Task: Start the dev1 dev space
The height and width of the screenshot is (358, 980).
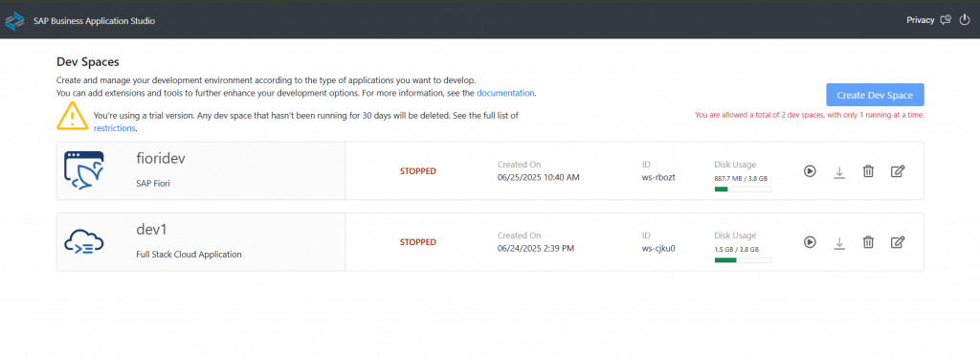Action: click(x=810, y=242)
